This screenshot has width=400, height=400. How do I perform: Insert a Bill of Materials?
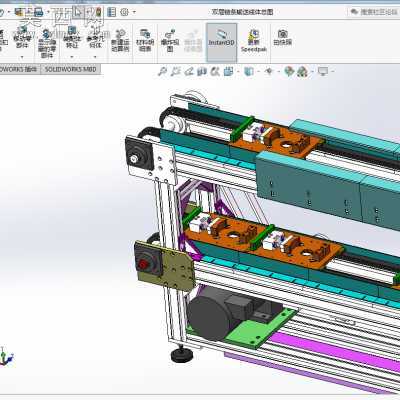pos(145,40)
